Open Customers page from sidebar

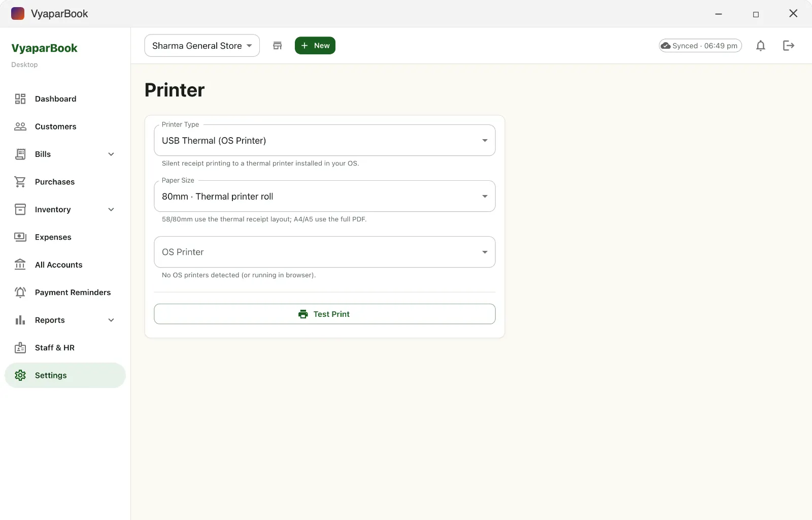click(65, 126)
